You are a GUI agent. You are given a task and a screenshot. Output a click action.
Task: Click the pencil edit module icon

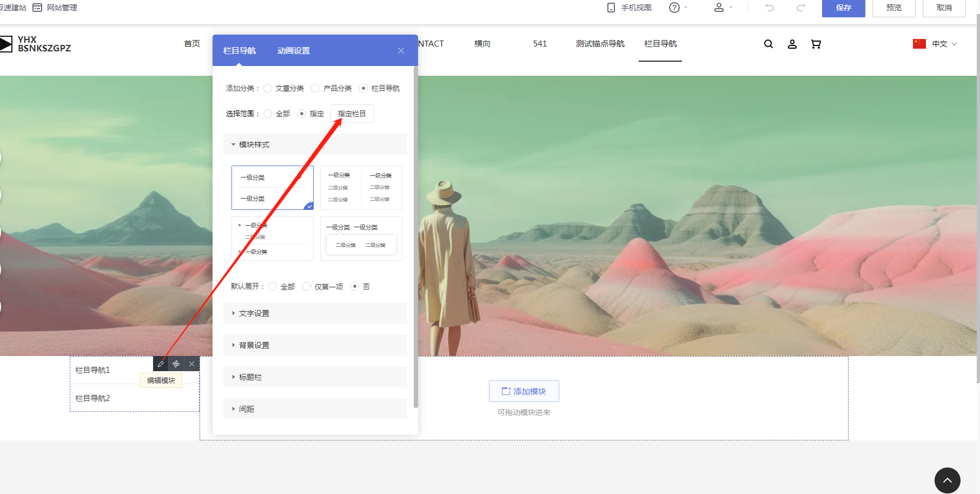tap(161, 364)
